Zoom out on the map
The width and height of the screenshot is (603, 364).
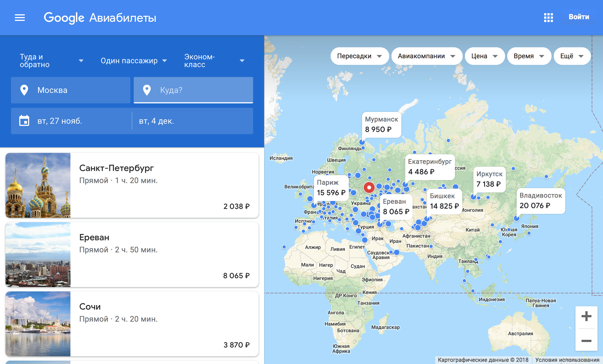(x=586, y=341)
